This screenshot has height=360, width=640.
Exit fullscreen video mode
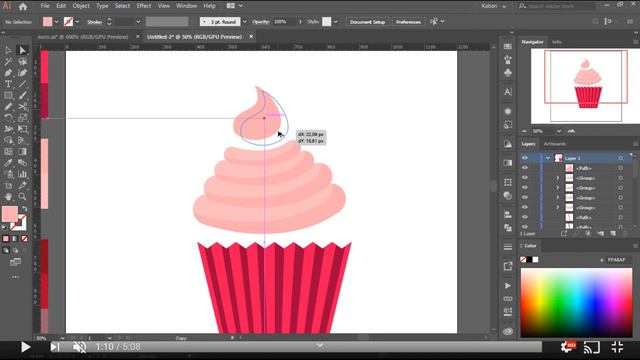pos(617,347)
